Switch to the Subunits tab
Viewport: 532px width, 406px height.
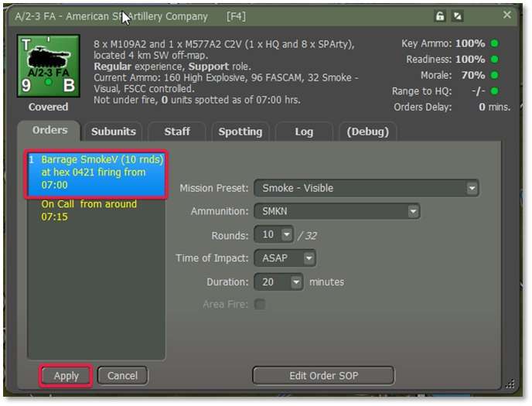[x=113, y=131]
